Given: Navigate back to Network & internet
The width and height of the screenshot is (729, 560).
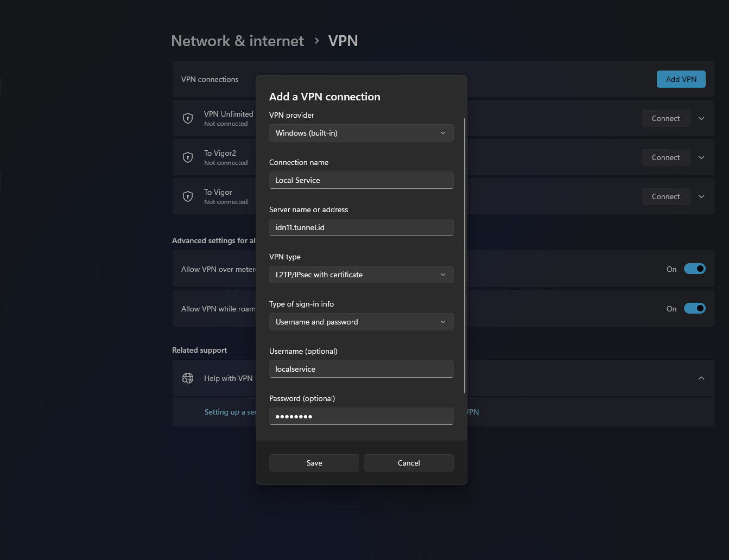Looking at the screenshot, I should coord(237,41).
